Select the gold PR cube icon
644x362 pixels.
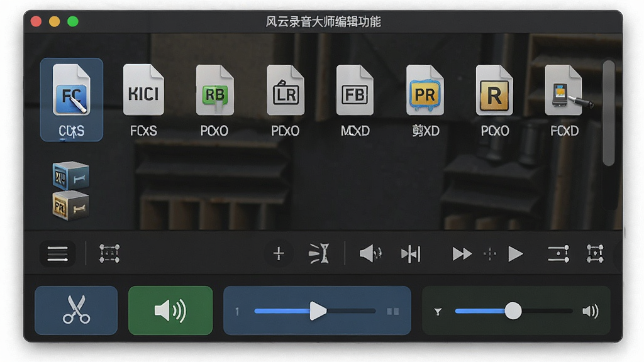click(x=70, y=206)
